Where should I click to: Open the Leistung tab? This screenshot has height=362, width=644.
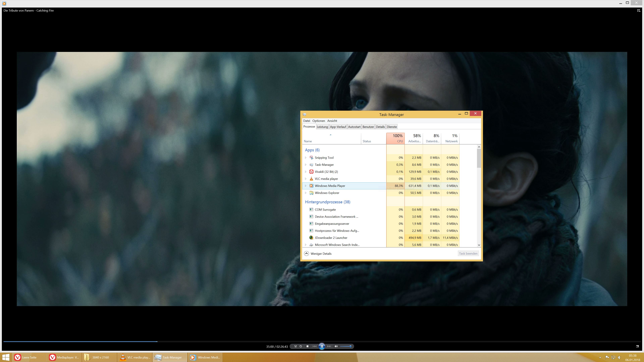click(322, 127)
